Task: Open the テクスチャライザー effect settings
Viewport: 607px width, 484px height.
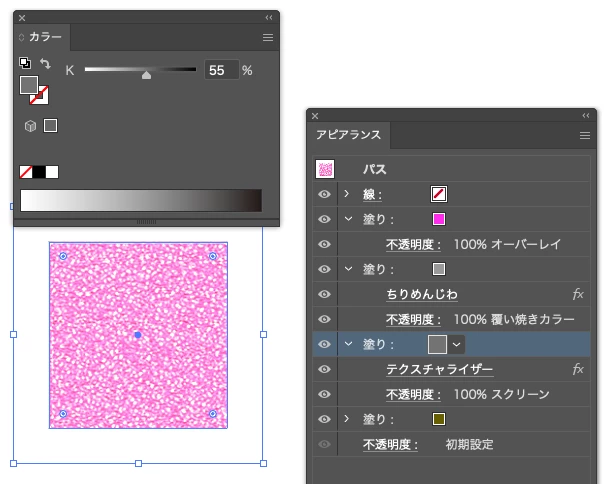Action: pos(439,369)
